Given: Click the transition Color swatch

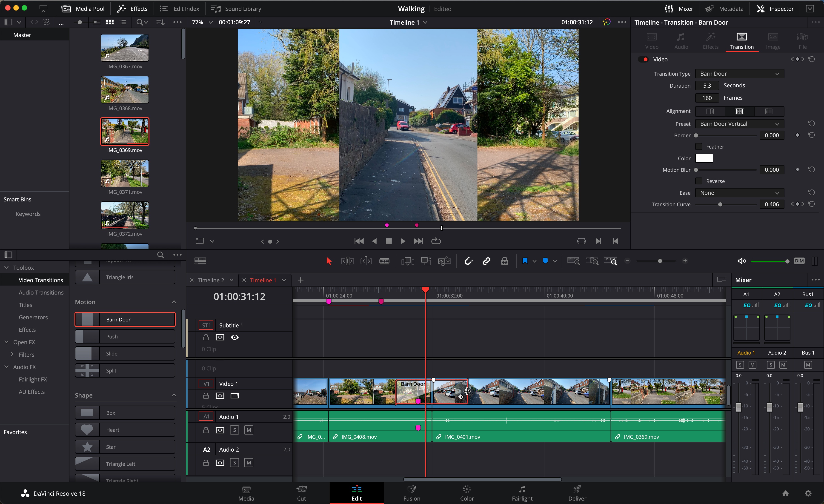Looking at the screenshot, I should [x=704, y=158].
